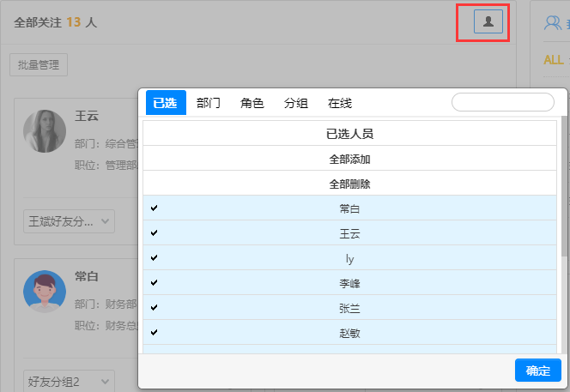Image resolution: width=570 pixels, height=392 pixels.
Task: Focus the search field in the popup
Action: (x=503, y=102)
